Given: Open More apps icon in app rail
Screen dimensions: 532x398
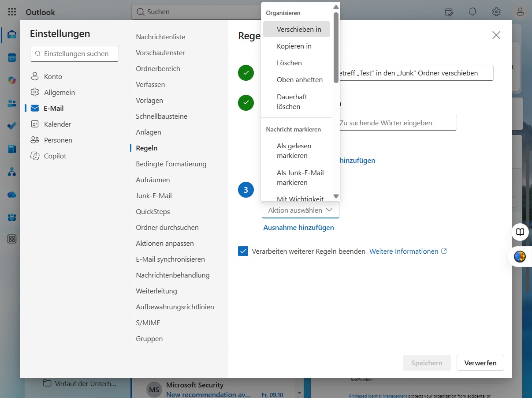Looking at the screenshot, I should point(12,239).
